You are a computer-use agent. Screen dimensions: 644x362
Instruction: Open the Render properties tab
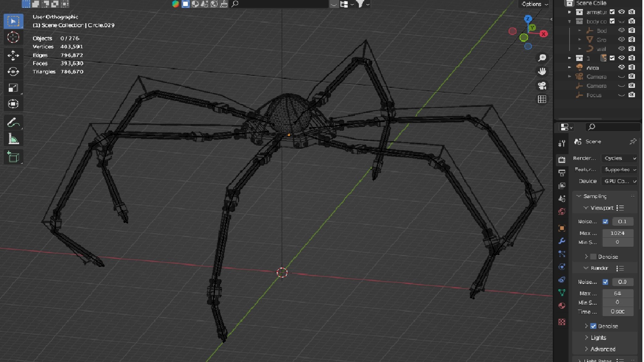pos(562,160)
